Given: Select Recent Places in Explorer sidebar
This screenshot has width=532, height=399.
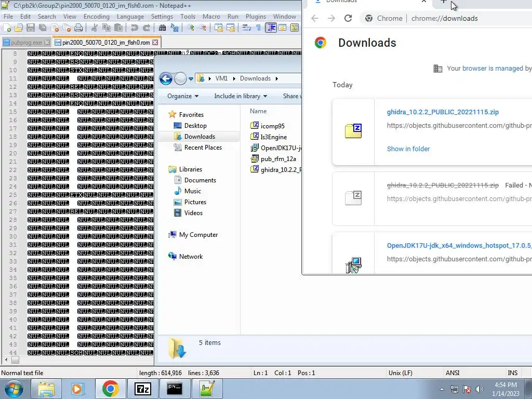Looking at the screenshot, I should point(203,147).
